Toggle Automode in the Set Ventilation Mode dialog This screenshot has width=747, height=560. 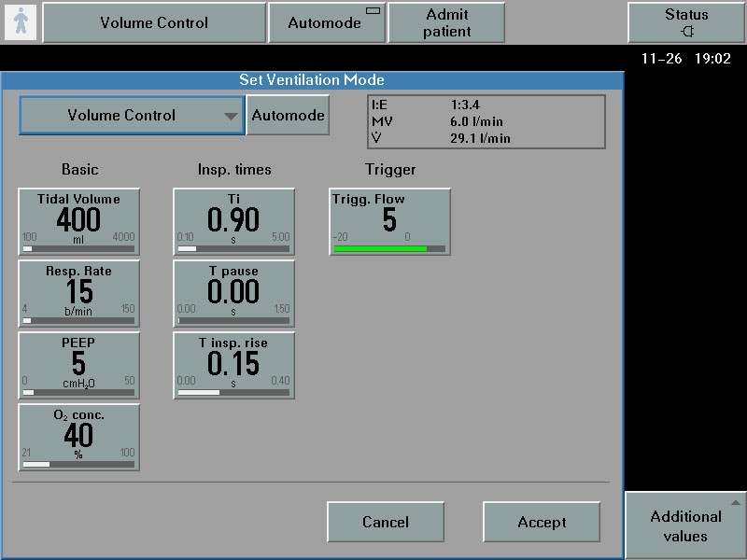coord(288,115)
